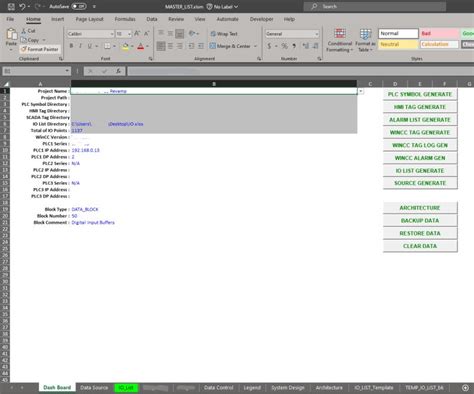Click the Paste clipboard icon
Viewport: 474px width, 394px height.
11,34
